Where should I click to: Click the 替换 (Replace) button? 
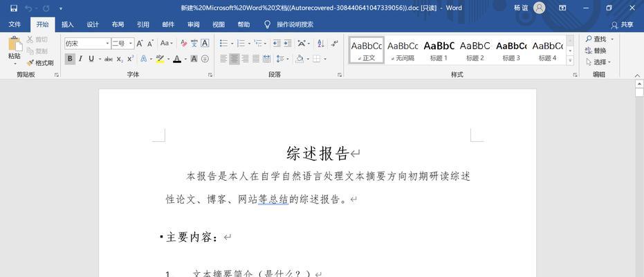[x=596, y=51]
